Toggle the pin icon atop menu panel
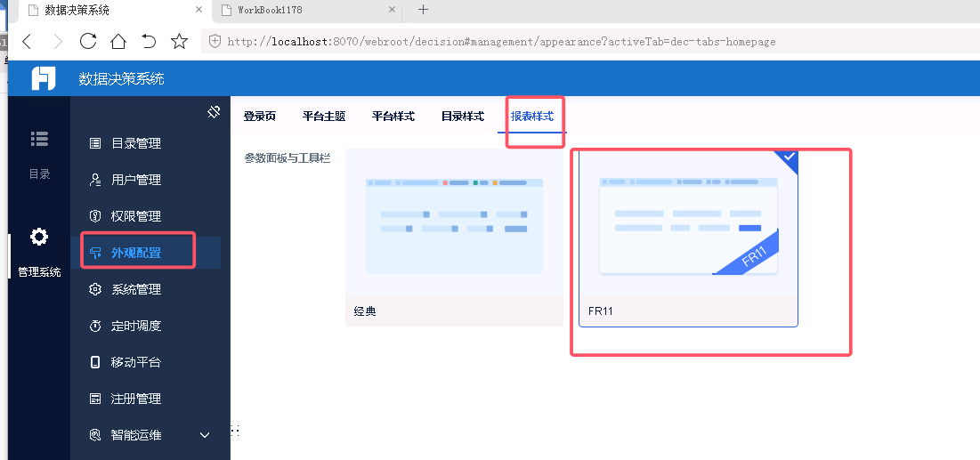The image size is (980, 460). coord(214,112)
